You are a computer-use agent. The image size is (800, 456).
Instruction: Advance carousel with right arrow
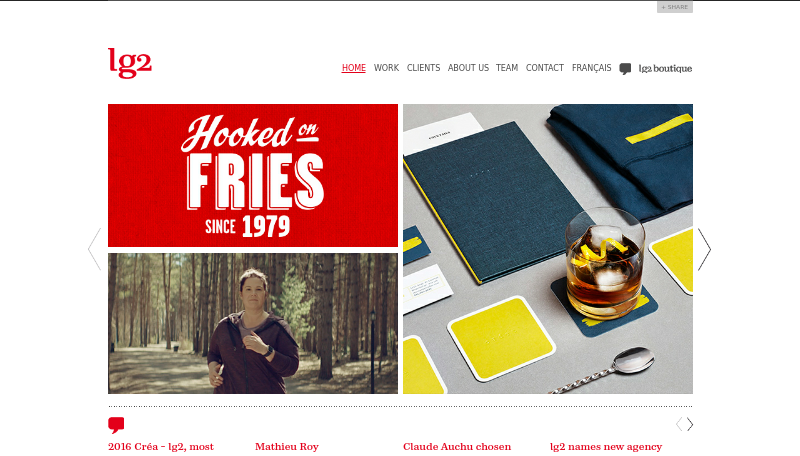(704, 249)
